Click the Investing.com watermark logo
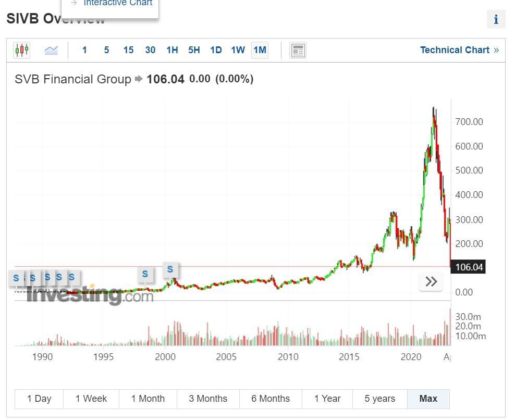 pos(90,295)
